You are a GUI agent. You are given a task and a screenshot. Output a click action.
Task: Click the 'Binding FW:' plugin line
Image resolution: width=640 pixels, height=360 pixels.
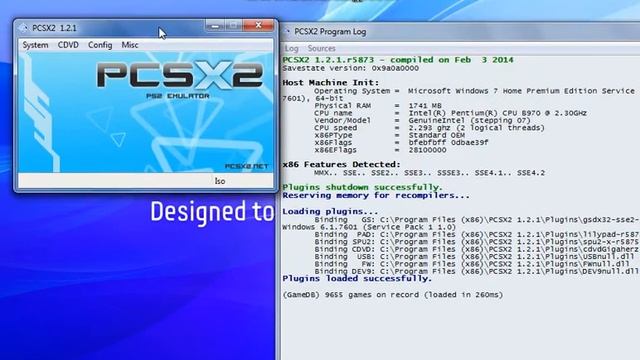(x=472, y=264)
